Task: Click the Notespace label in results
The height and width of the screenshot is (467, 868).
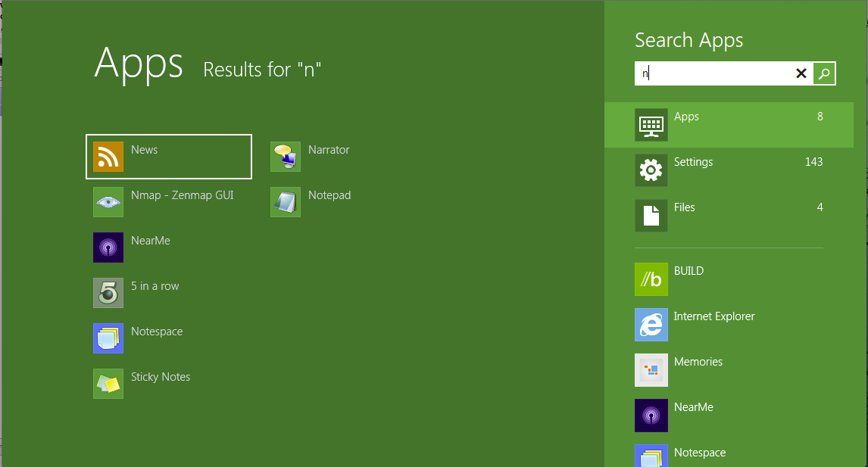Action: pyautogui.click(x=157, y=332)
